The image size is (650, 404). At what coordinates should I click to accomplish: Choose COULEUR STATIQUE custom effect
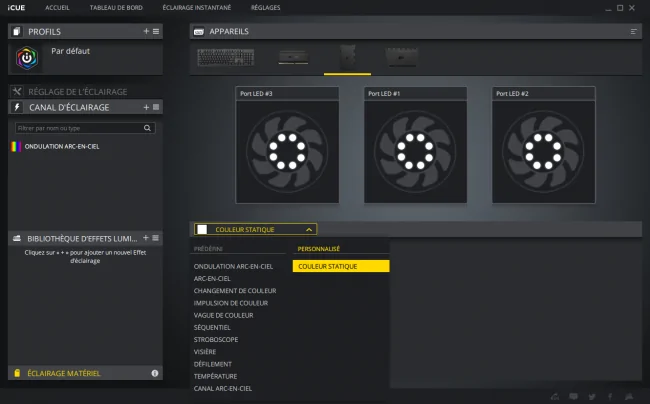(x=341, y=266)
